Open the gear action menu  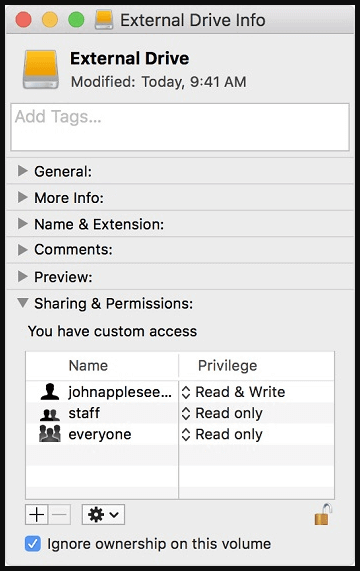[x=103, y=515]
